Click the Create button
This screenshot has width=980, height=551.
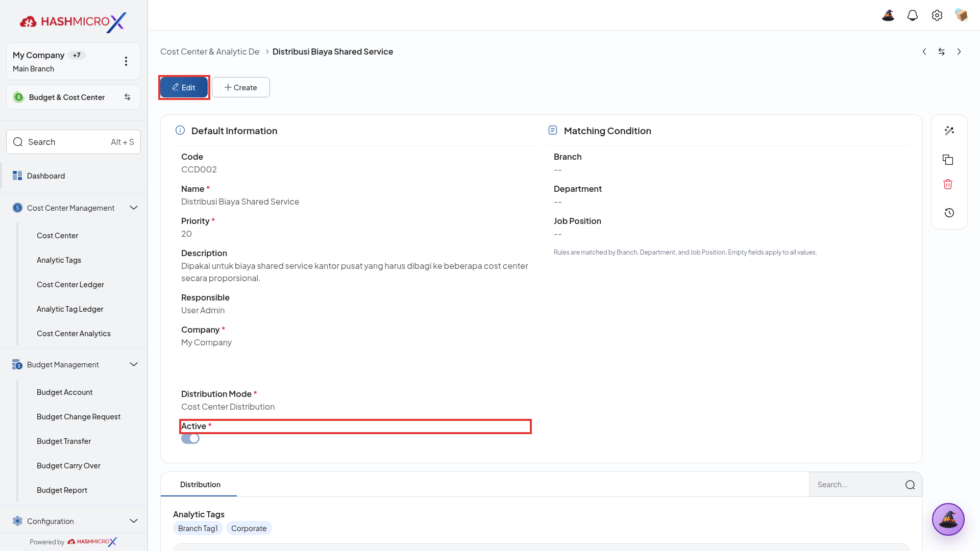click(x=241, y=87)
